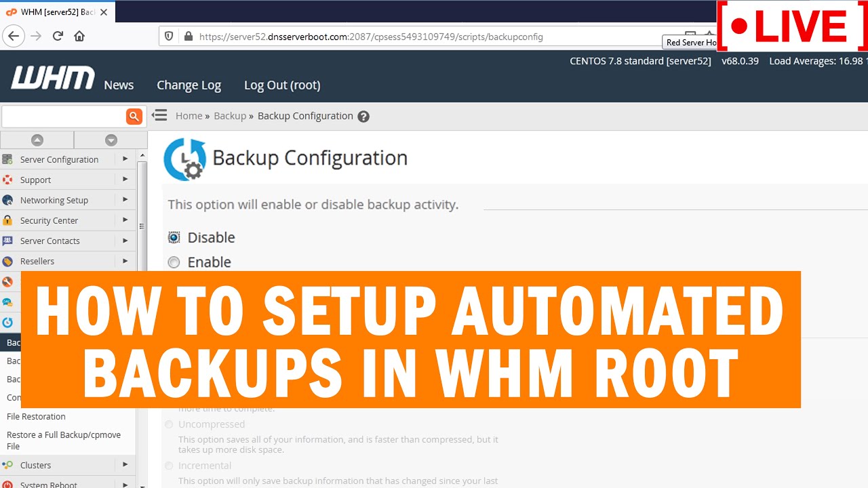Select the Uncompressed backup type radio

click(169, 424)
